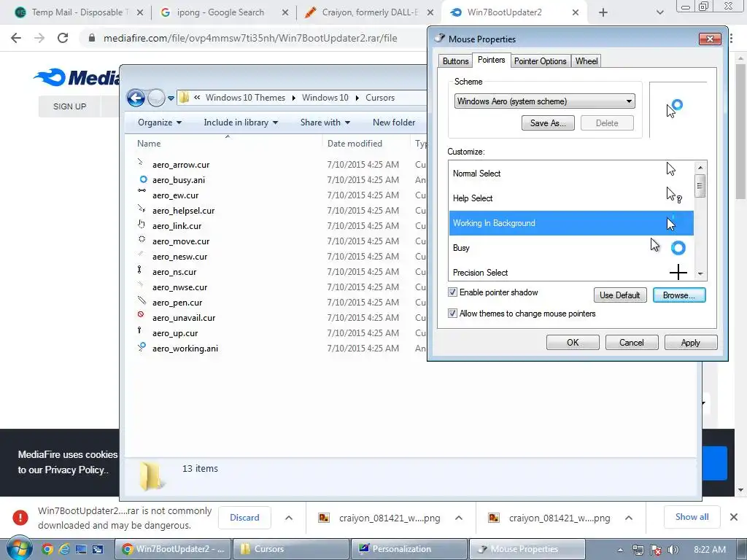Click OK in Mouse Properties
This screenshot has height=560, width=747.
(573, 343)
